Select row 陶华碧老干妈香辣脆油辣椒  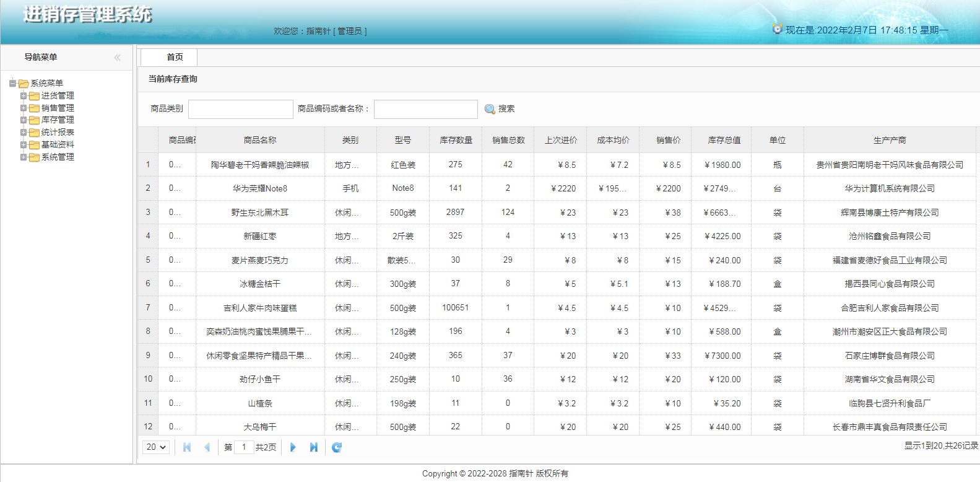pyautogui.click(x=557, y=165)
